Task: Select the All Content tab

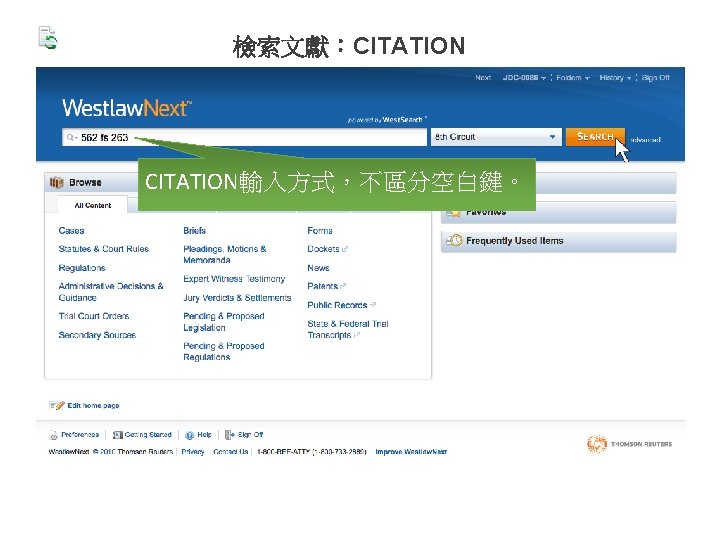Action: point(93,205)
